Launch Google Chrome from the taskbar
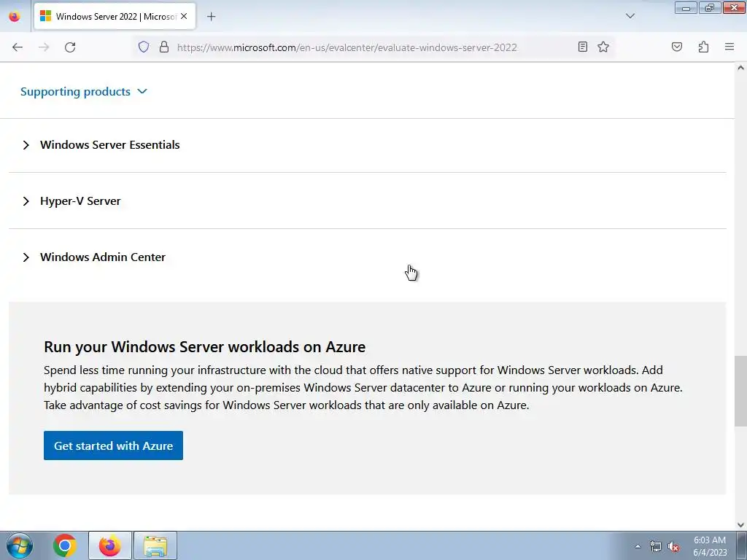Screen dimensions: 747x560 (x=65, y=545)
